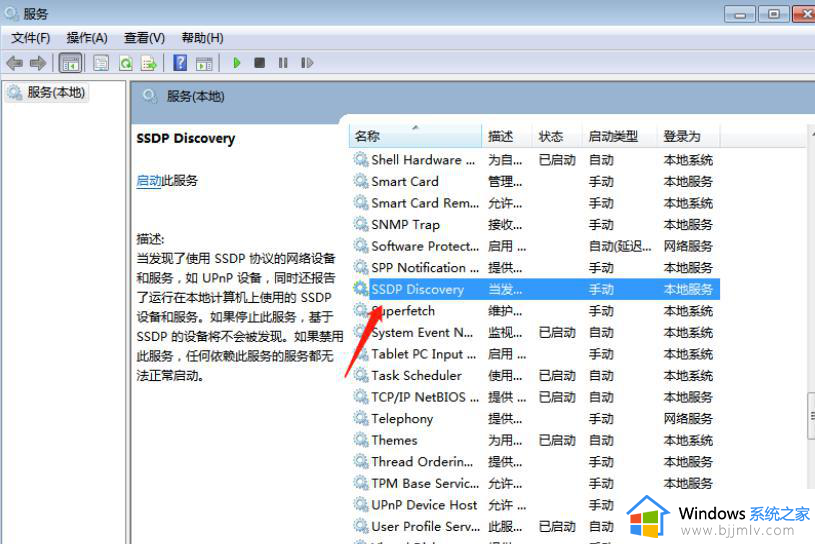815x544 pixels.
Task: Start the service with green play button
Action: click(236, 63)
